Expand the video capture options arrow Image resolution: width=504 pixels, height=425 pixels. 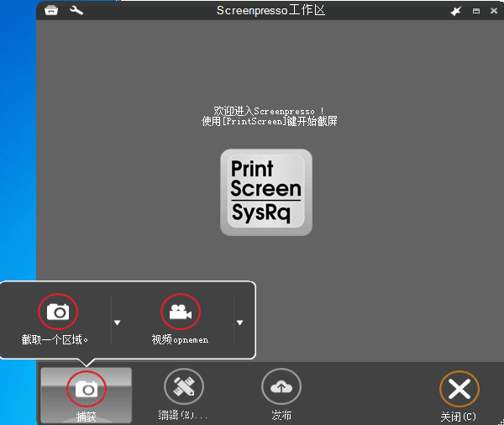click(239, 323)
